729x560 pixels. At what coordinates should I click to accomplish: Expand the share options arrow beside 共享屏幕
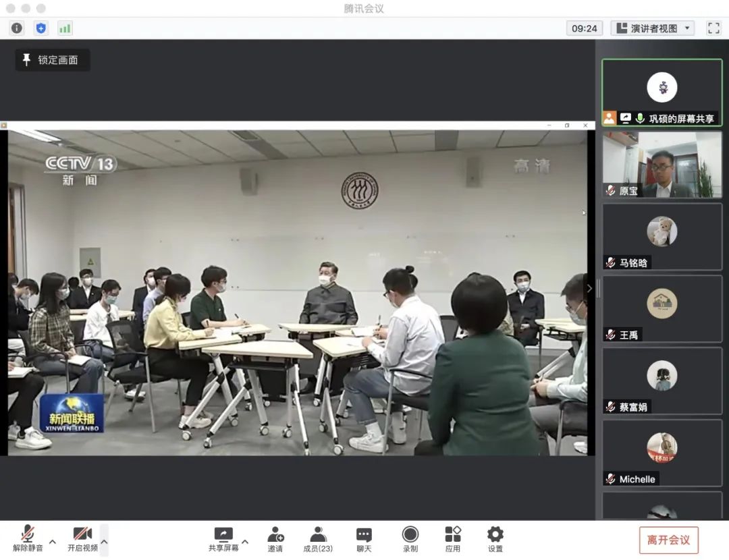point(246,541)
